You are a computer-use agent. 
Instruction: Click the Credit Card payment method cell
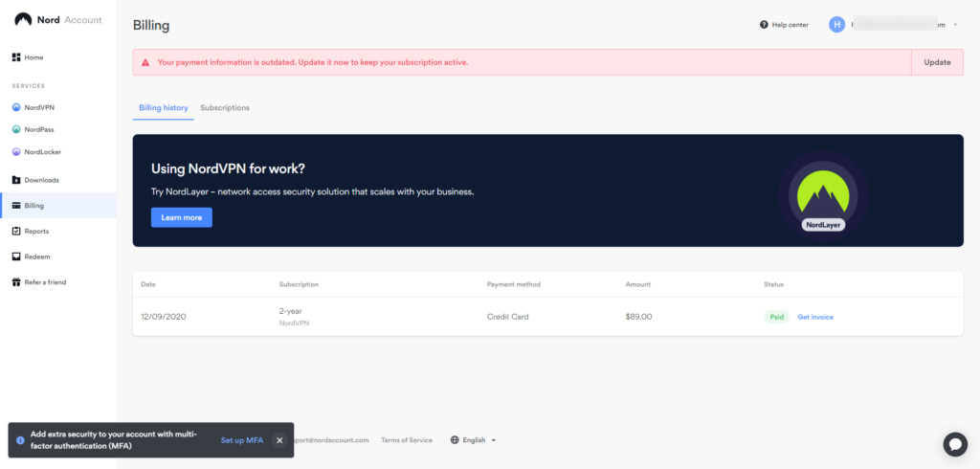click(507, 317)
